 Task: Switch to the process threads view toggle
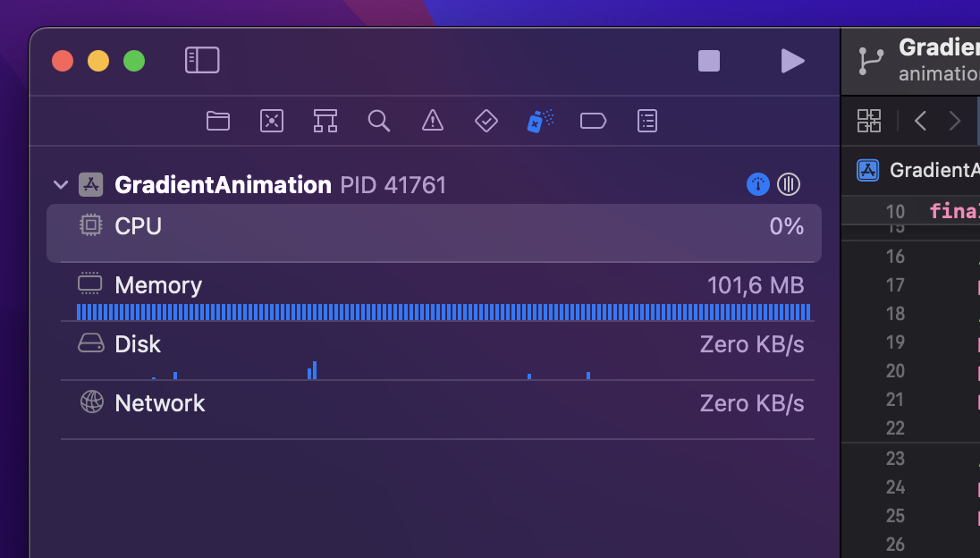tap(788, 184)
